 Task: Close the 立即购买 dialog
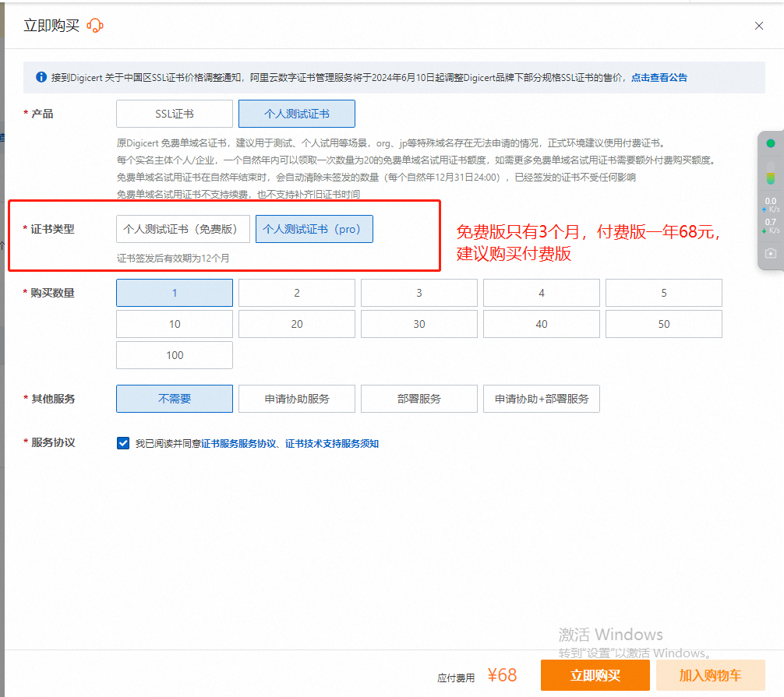point(759,26)
